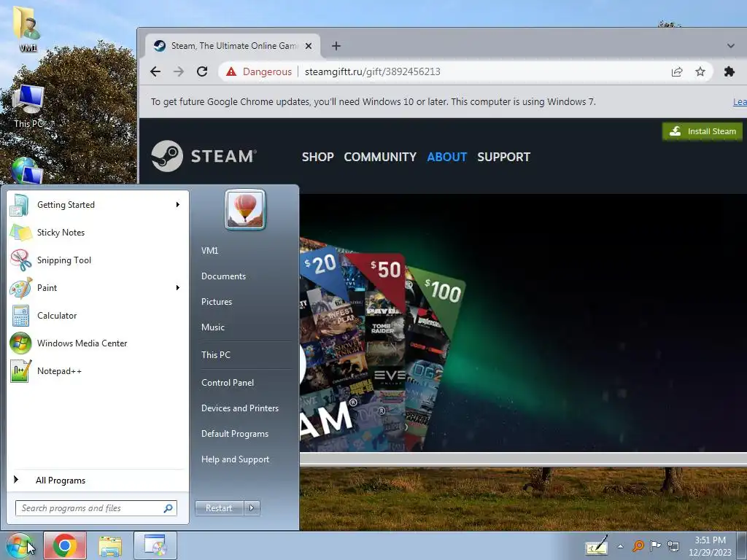Close the Steam tab
This screenshot has width=747, height=560.
(x=309, y=46)
